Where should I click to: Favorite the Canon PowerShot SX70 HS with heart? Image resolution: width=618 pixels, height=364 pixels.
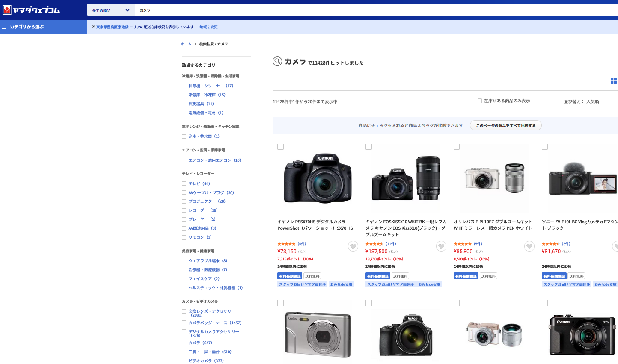[x=353, y=246]
